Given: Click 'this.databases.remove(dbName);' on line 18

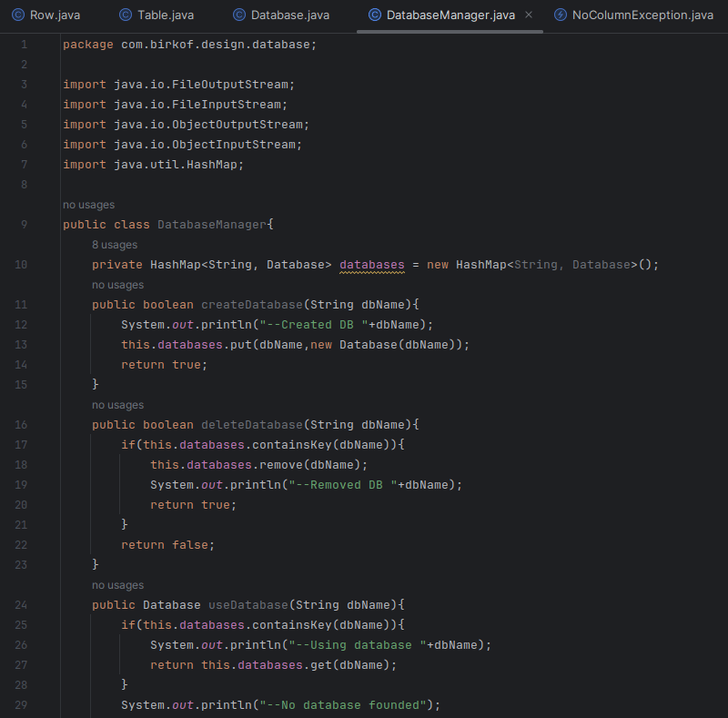Looking at the screenshot, I should (258, 465).
